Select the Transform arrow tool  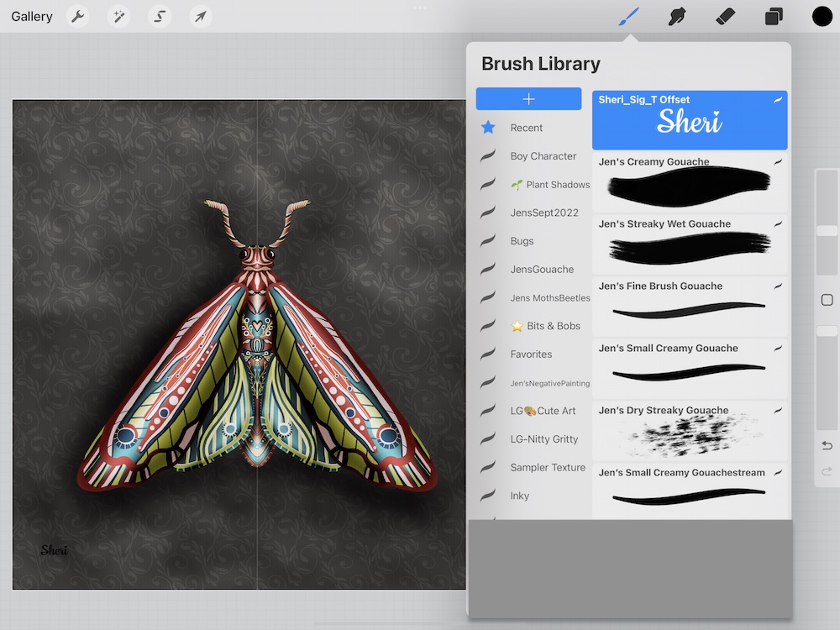click(x=200, y=16)
